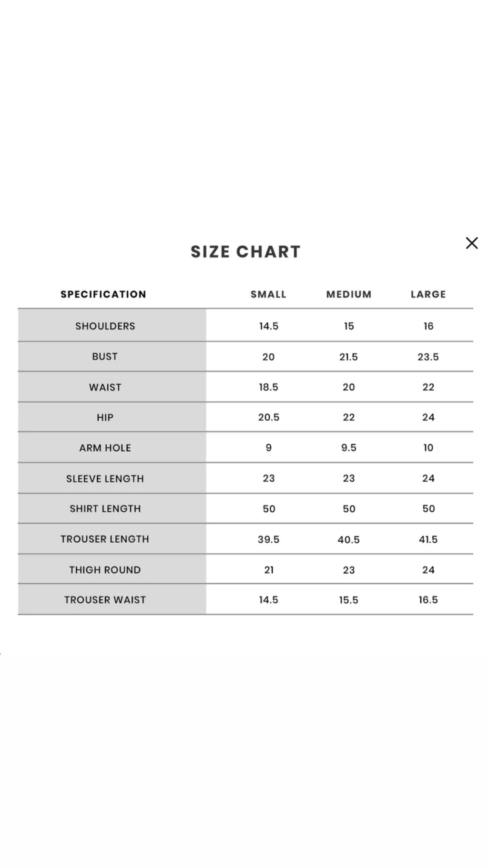Select the MEDIUM column header

pos(348,294)
